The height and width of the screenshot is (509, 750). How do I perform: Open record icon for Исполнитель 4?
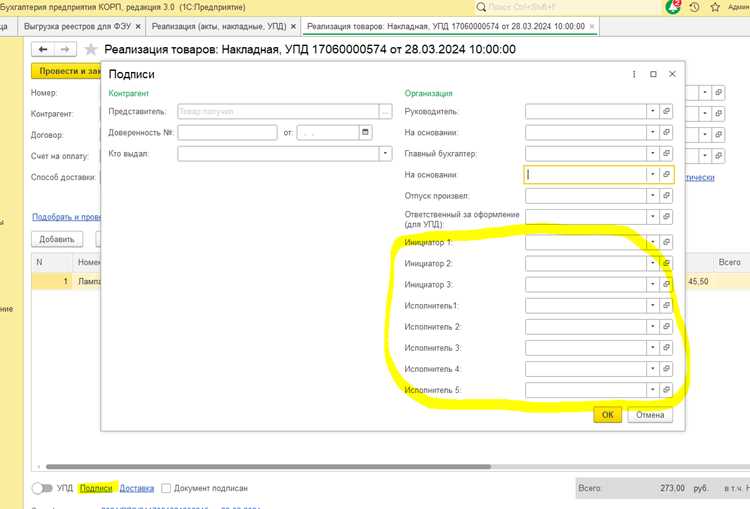pos(666,369)
